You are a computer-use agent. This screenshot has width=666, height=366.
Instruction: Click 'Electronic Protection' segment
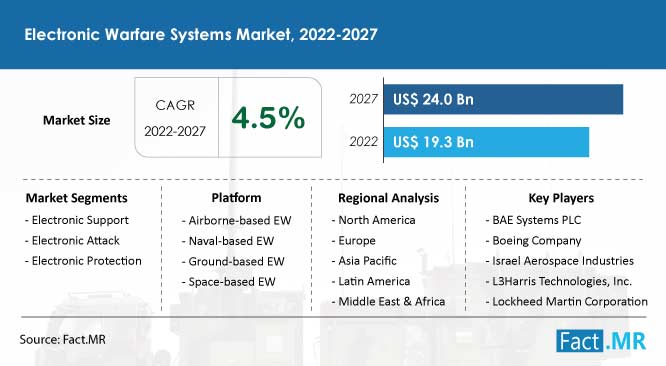tap(87, 261)
